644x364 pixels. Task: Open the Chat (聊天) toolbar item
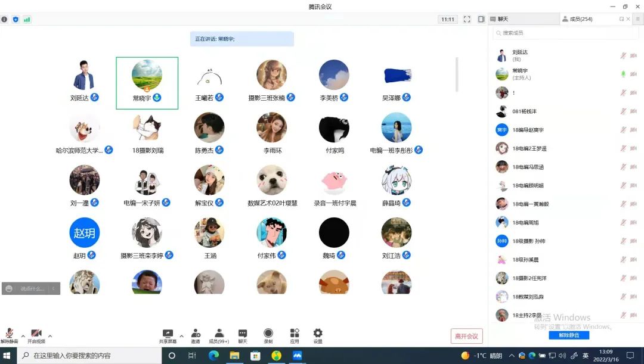pos(243,335)
